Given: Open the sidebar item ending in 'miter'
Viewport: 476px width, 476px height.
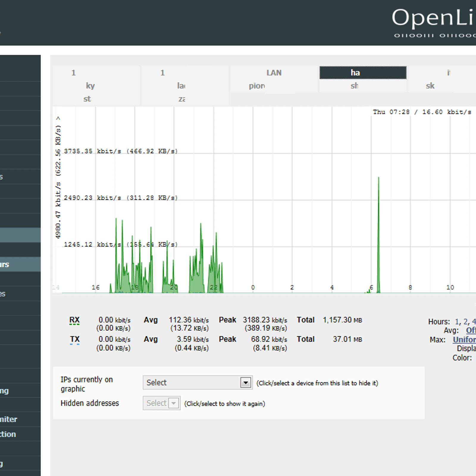Looking at the screenshot, I should (20, 419).
